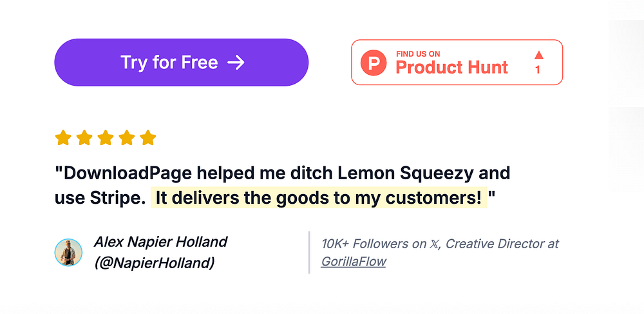This screenshot has width=644, height=314.
Task: Click the second rating star
Action: coord(84,138)
